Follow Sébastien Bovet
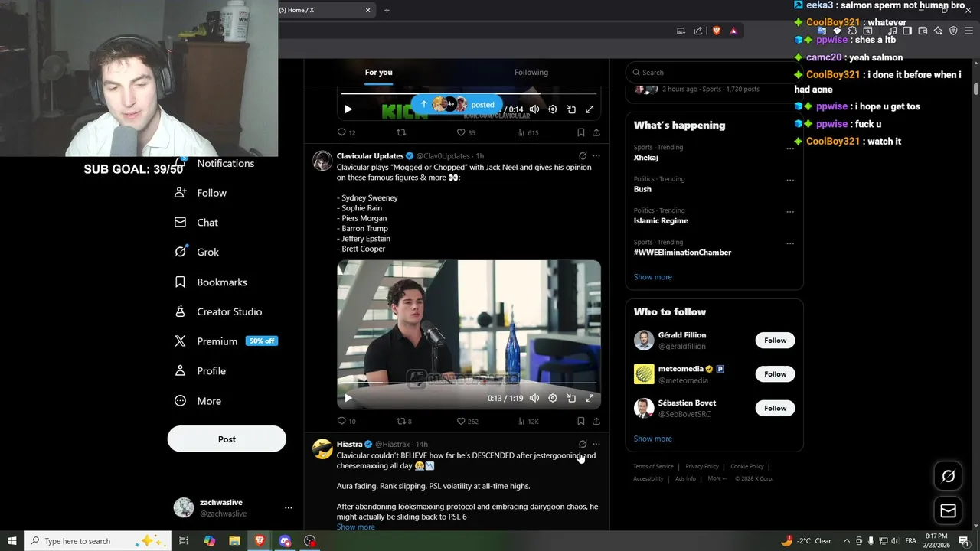980x551 pixels. [x=775, y=408]
